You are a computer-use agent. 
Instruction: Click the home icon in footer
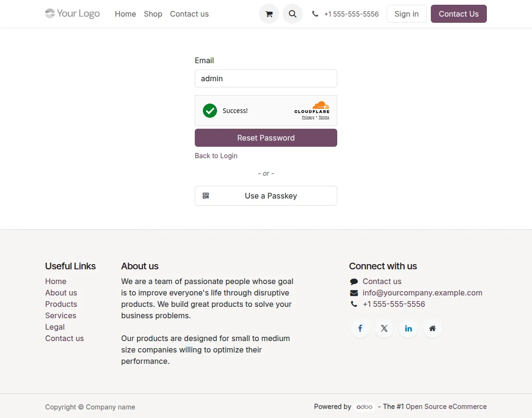click(x=432, y=328)
